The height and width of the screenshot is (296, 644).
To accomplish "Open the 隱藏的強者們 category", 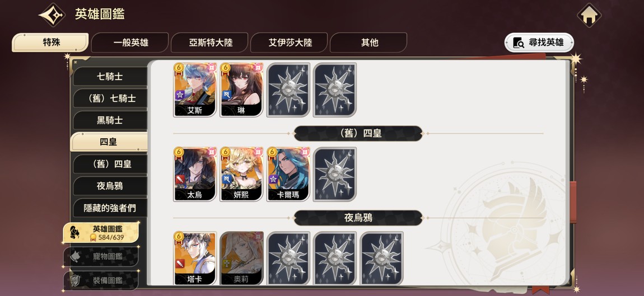I will (110, 208).
